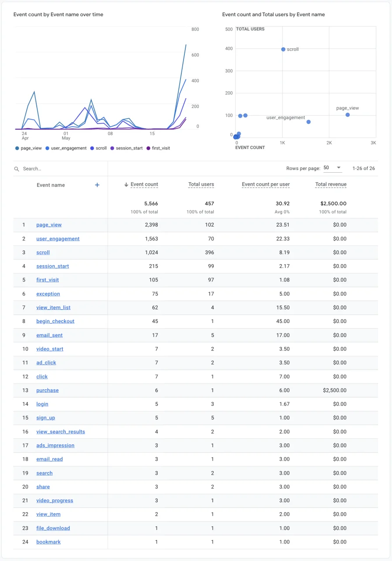Open the page_view event link
Viewport: 392px width, 561px height.
click(49, 225)
